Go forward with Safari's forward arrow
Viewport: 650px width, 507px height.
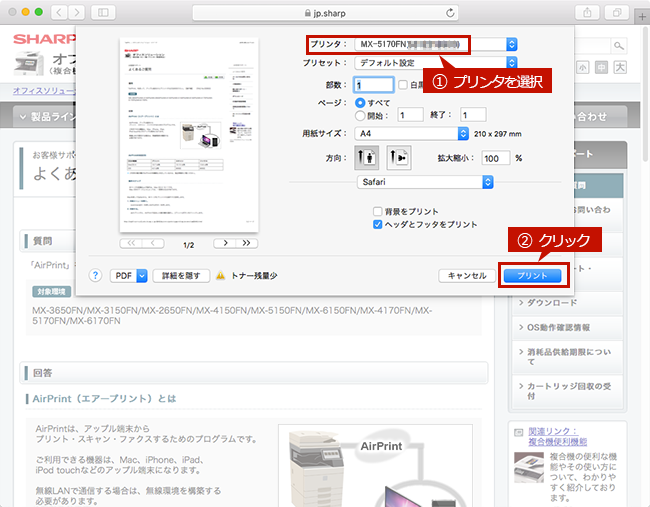(77, 12)
